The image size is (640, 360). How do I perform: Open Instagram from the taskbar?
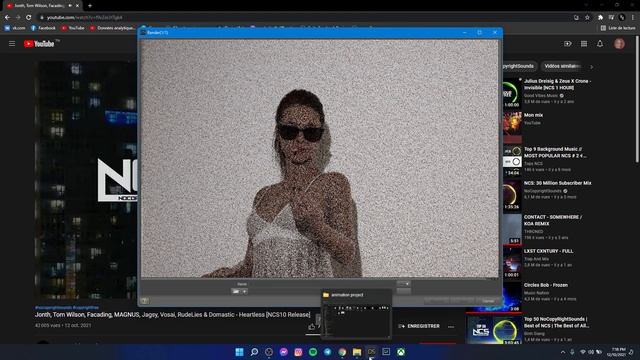pos(298,352)
